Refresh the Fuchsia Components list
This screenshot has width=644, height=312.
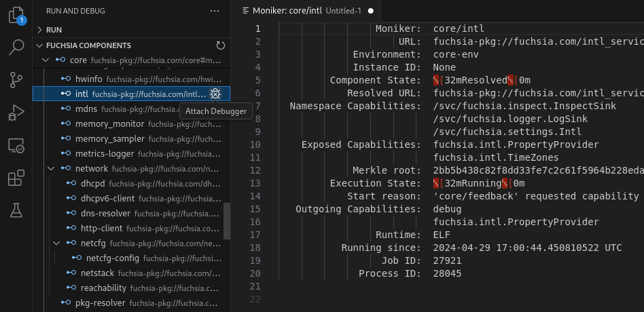221,45
